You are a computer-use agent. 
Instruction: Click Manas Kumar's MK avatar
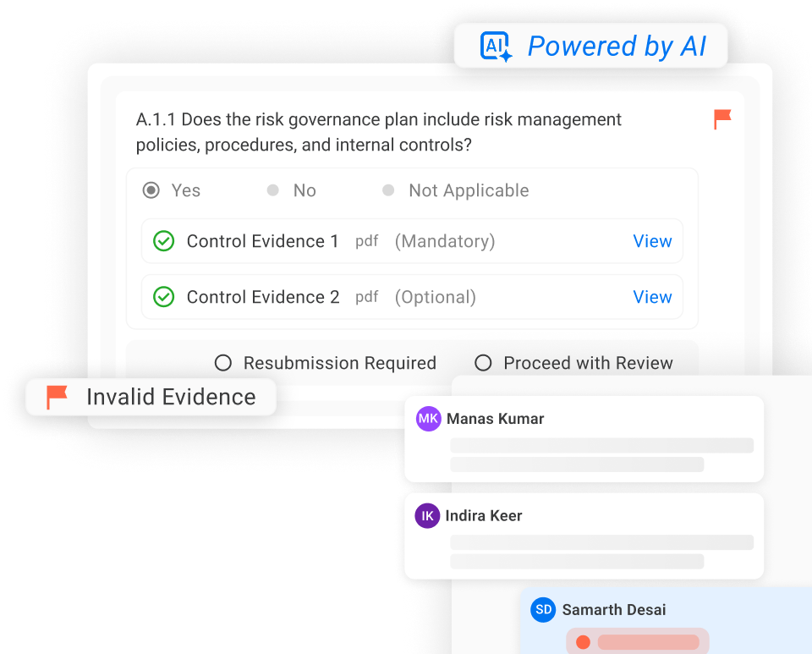(x=429, y=419)
